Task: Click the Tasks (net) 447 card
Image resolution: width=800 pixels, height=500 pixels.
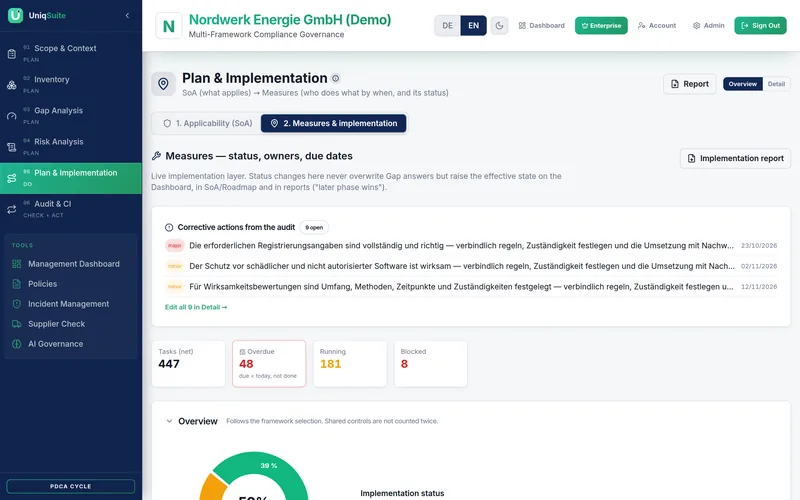Action: point(188,364)
